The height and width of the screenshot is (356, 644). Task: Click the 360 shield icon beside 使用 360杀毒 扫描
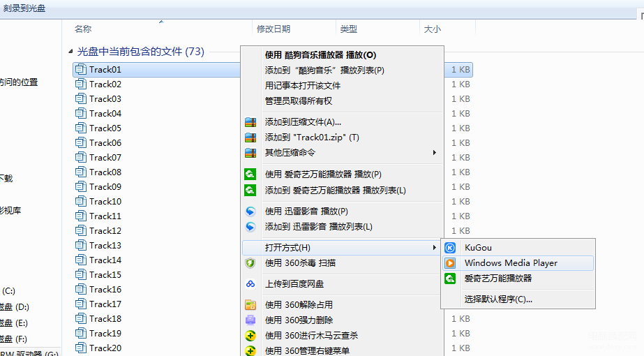click(x=250, y=263)
